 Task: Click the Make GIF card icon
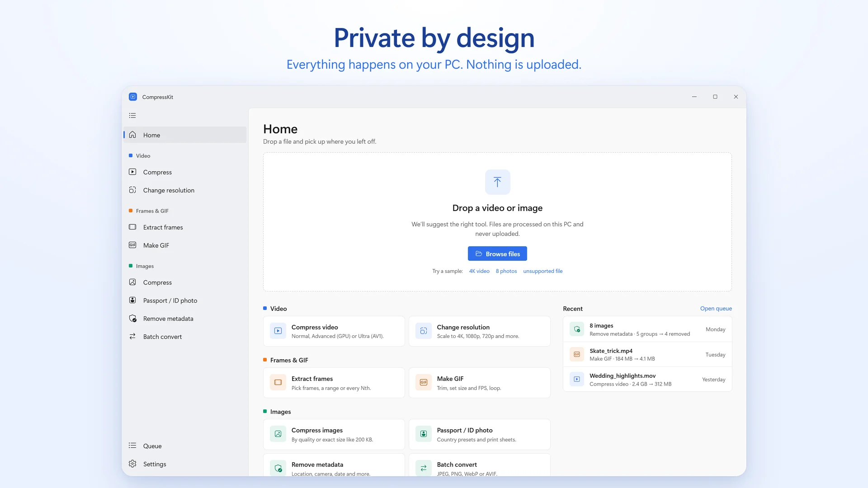coord(424,382)
